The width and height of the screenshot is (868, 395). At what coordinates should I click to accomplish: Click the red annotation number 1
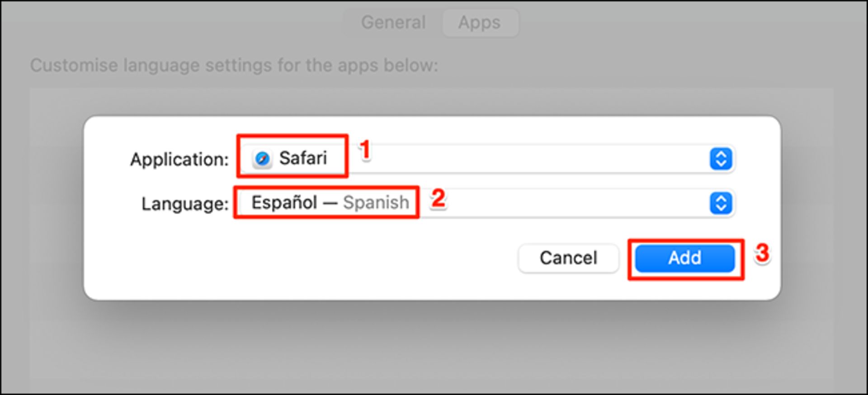pos(365,150)
